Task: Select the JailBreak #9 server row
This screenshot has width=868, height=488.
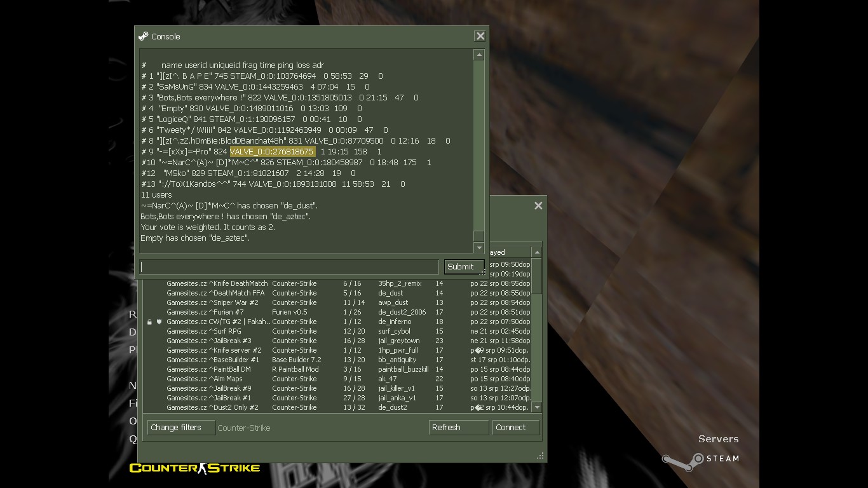Action: click(337, 388)
